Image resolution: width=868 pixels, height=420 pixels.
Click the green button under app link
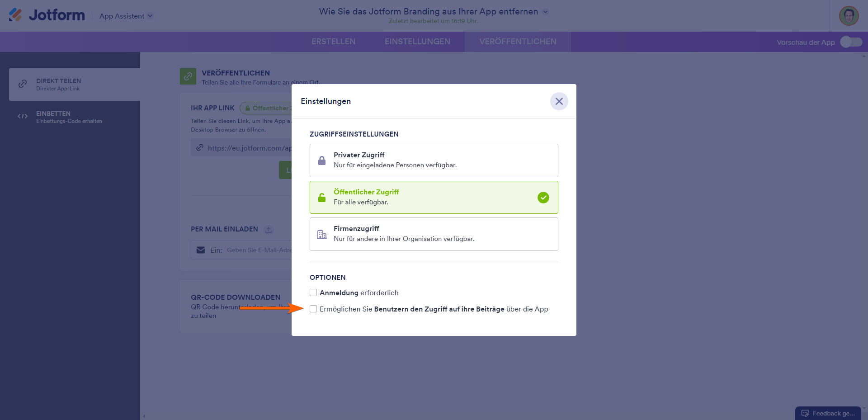pos(286,170)
